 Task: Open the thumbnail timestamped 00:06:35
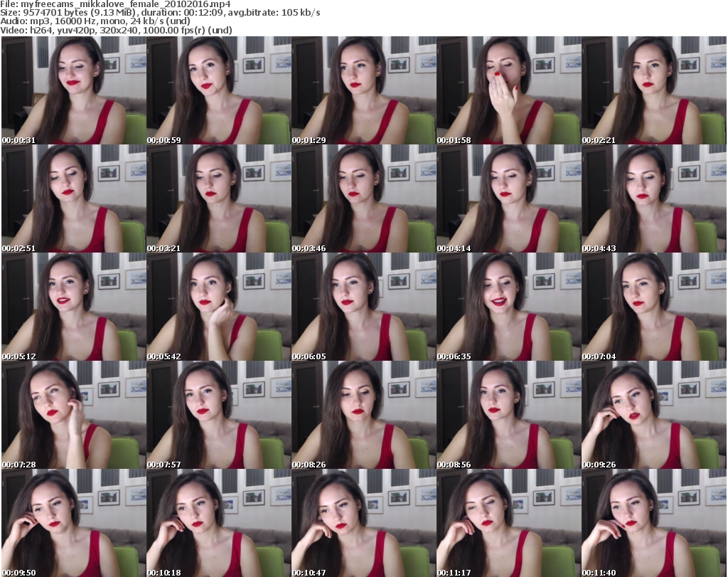click(x=508, y=307)
